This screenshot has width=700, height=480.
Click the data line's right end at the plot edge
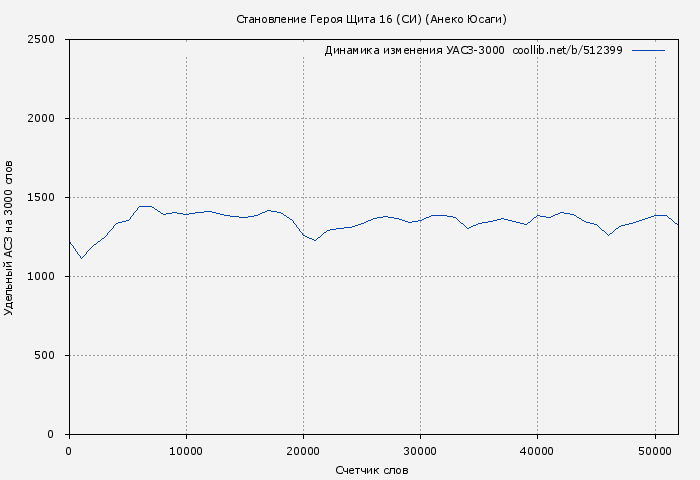click(x=677, y=224)
